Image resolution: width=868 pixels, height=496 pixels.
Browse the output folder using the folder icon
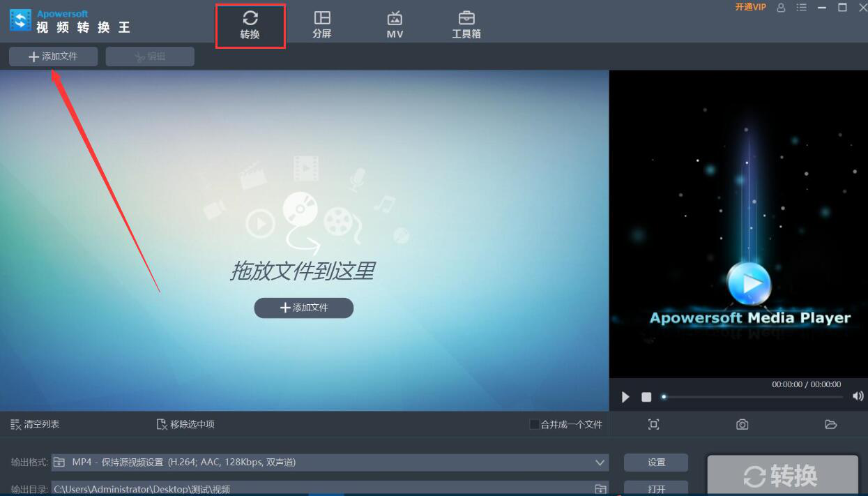tap(600, 488)
